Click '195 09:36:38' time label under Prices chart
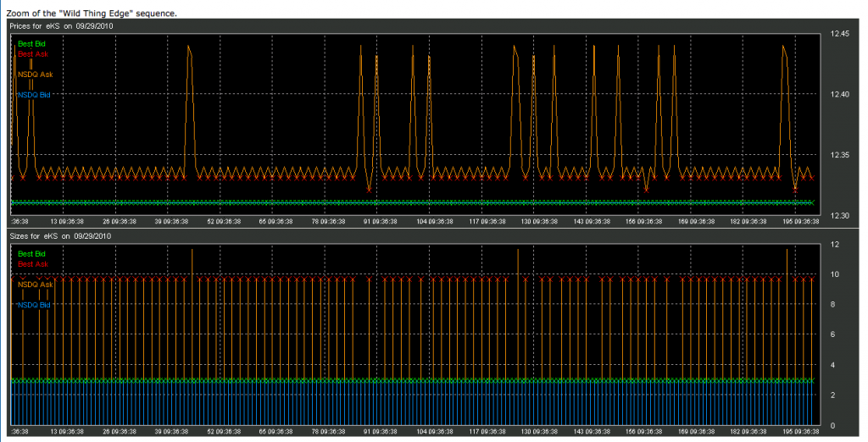868x442 pixels. point(800,221)
